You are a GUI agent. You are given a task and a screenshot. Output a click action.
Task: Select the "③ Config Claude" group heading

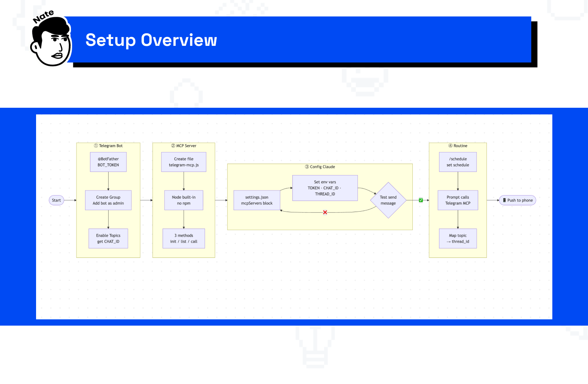(x=320, y=167)
